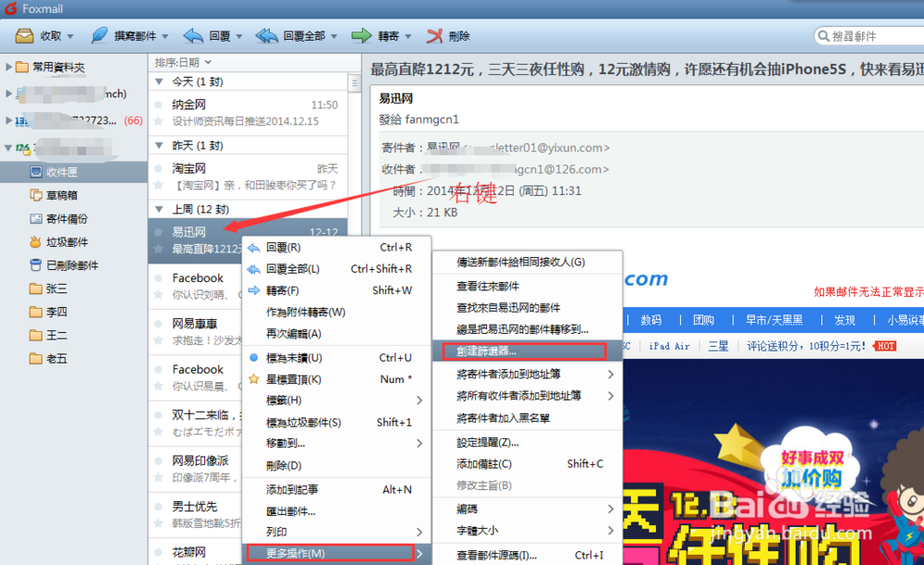The height and width of the screenshot is (565, 924).
Task: Click the 搜尋郵件 search field
Action: click(869, 36)
